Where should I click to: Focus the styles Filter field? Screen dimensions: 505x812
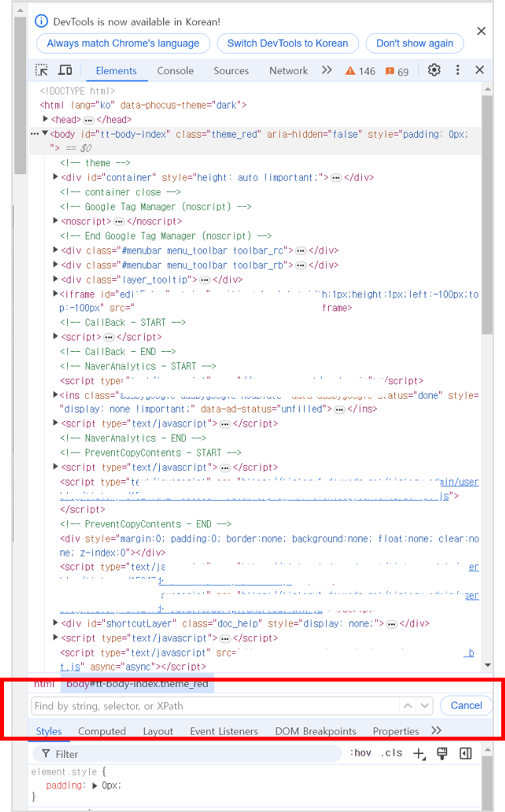click(x=187, y=754)
